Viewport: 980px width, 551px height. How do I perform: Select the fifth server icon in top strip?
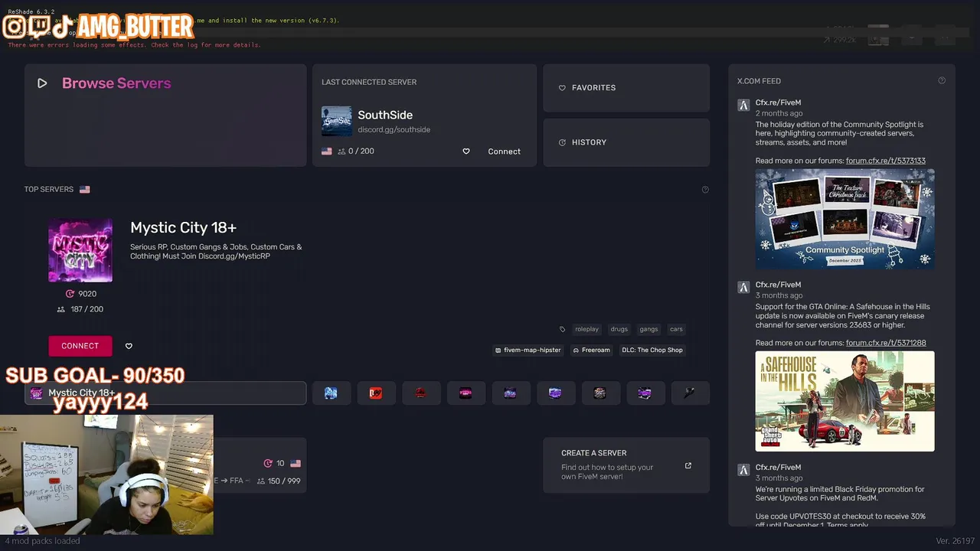coord(510,393)
